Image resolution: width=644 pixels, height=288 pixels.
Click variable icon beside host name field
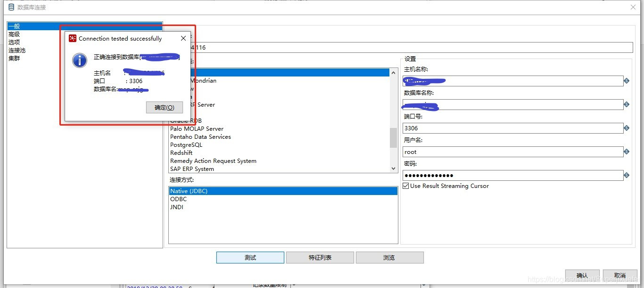point(627,81)
